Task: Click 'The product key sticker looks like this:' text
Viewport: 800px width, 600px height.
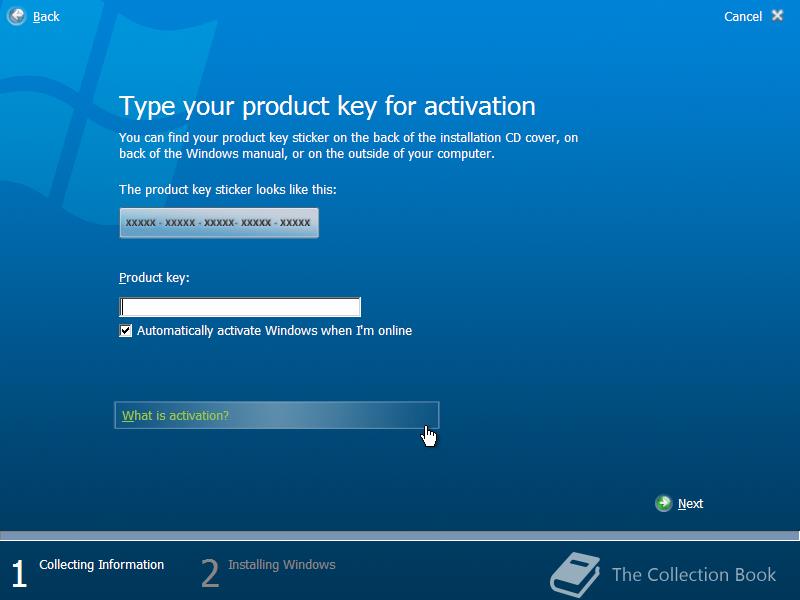Action: [x=228, y=190]
